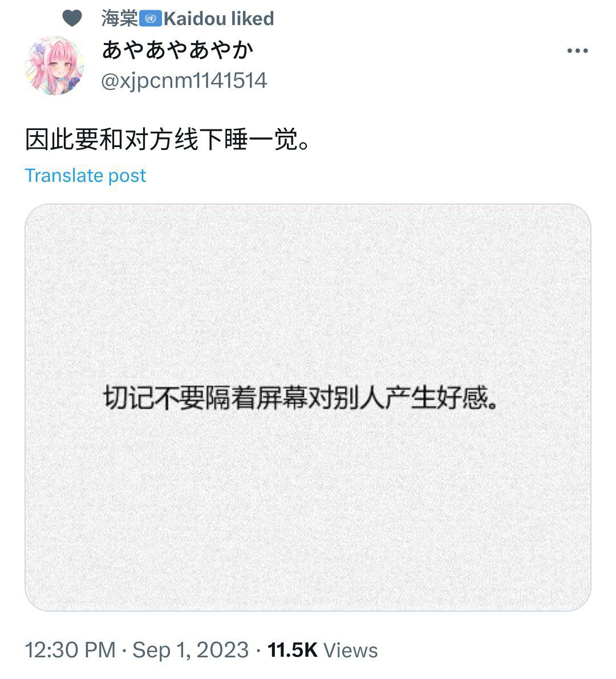Image resolution: width=616 pixels, height=679 pixels.
Task: Click the Views label
Action: 350,650
